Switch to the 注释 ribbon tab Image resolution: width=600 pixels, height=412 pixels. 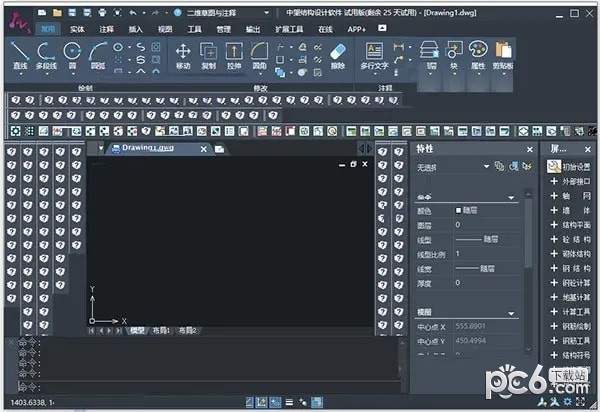tap(106, 30)
